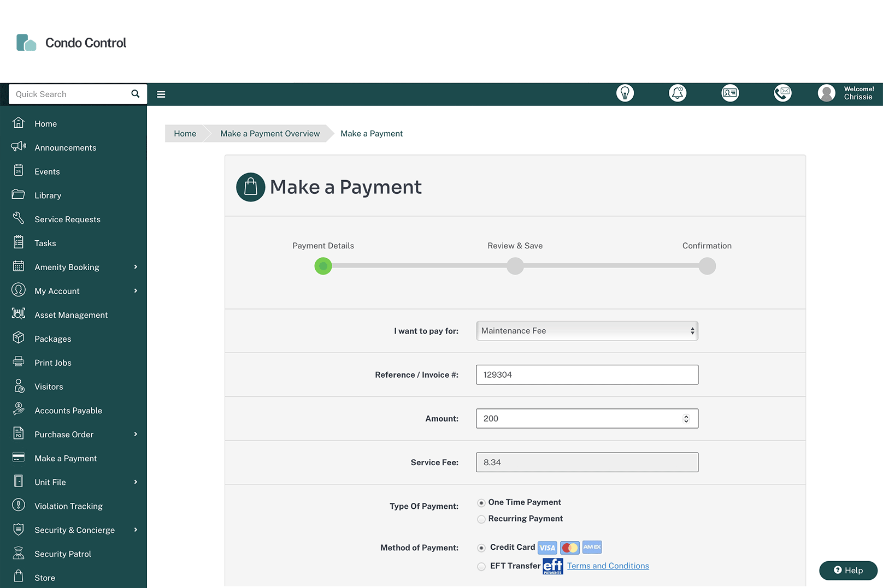Image resolution: width=883 pixels, height=588 pixels.
Task: Select One Time Payment
Action: [x=481, y=502]
